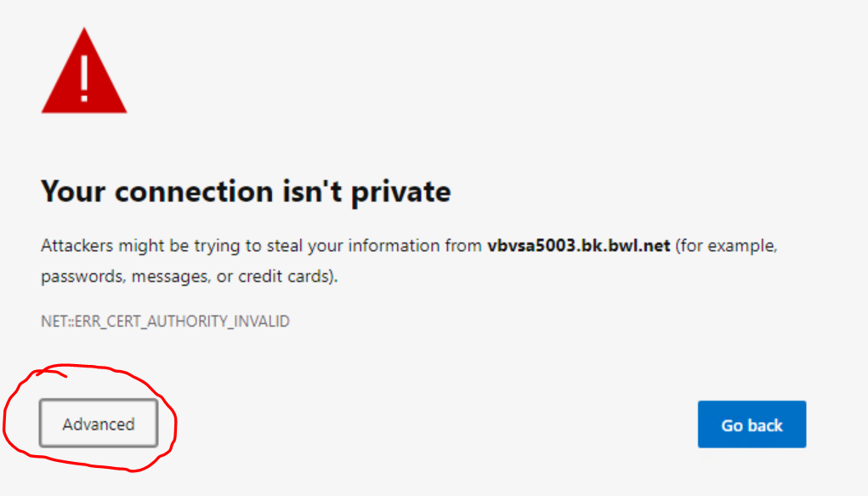Click the Advanced button
The width and height of the screenshot is (868, 496).
pos(99,424)
